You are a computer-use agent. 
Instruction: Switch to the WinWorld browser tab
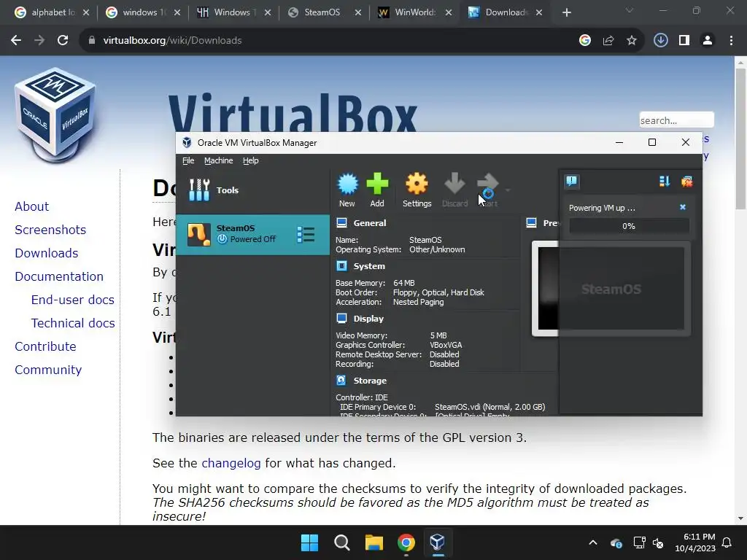[x=414, y=12]
